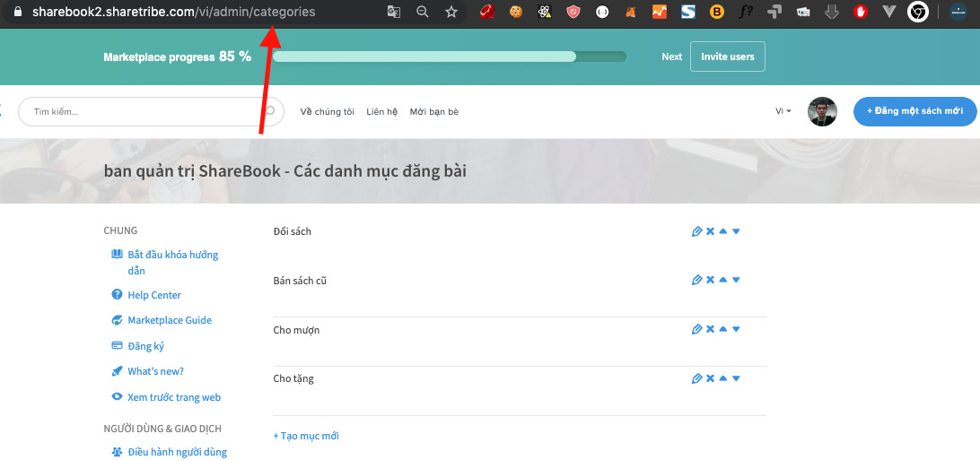Viewport: 980px width, 460px height.
Task: Open the Vi language dropdown
Action: (x=783, y=111)
